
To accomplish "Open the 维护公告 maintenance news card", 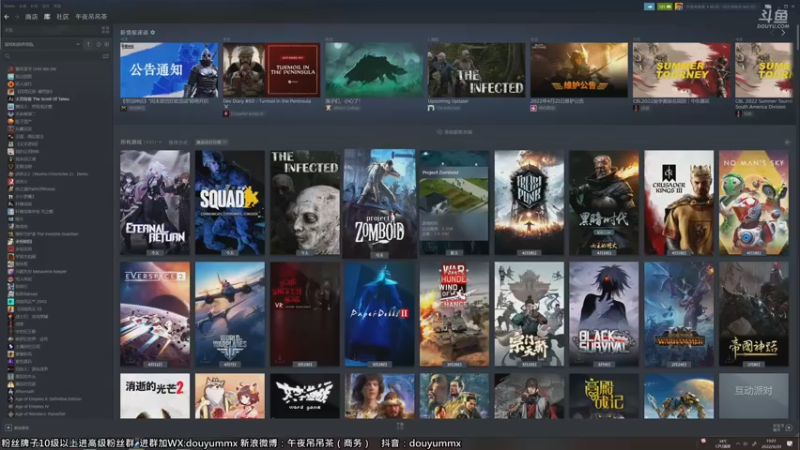I will [x=579, y=70].
